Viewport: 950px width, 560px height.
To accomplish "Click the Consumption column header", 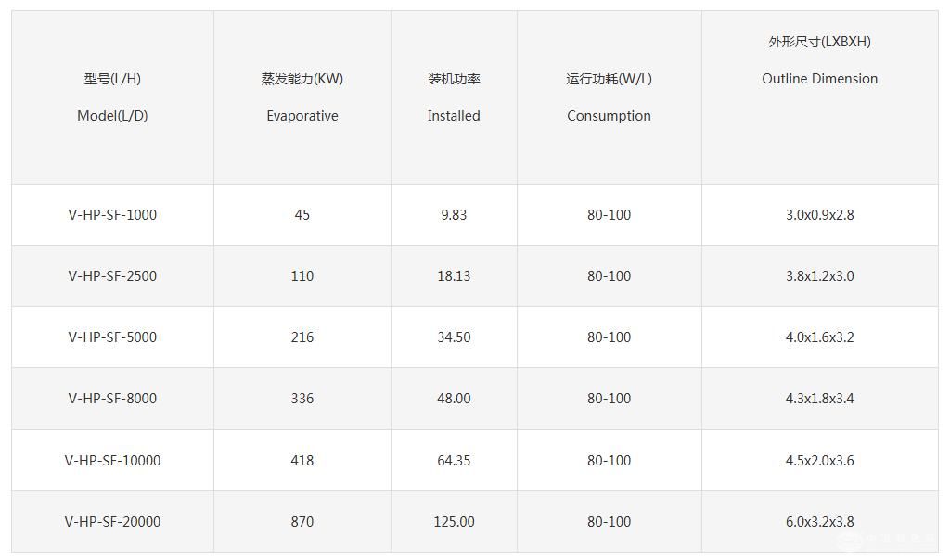I will [609, 116].
